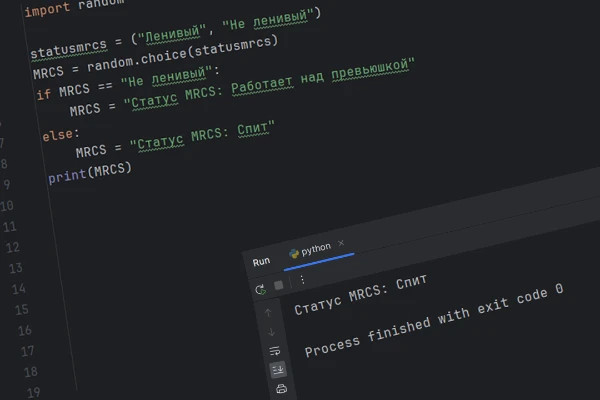Click the console output 'Статус MRCS: Спит'
Screen dimensions: 600x400
point(360,295)
